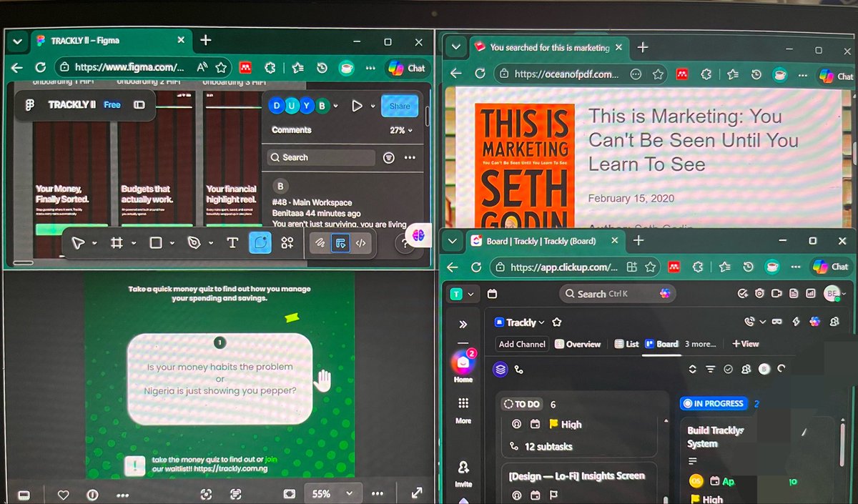Click the Invite people icon in ClickUp
This screenshot has height=504, width=858.
point(463,468)
